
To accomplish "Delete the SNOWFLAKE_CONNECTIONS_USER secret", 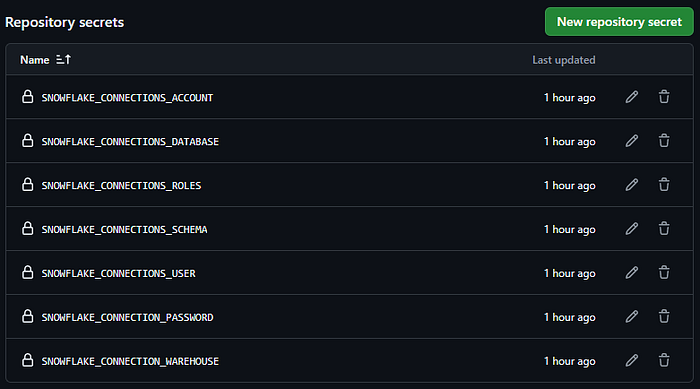I will pos(664,272).
